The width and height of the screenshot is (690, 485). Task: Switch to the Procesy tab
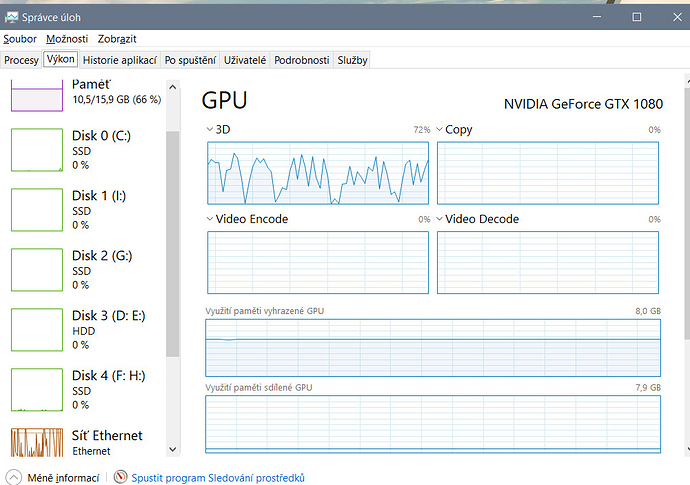click(x=21, y=60)
